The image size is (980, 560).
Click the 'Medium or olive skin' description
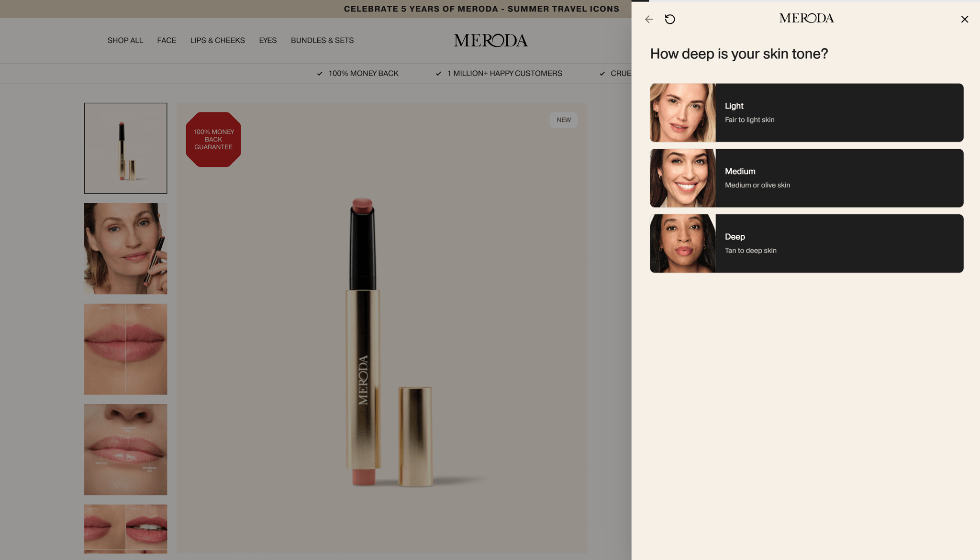coord(757,186)
